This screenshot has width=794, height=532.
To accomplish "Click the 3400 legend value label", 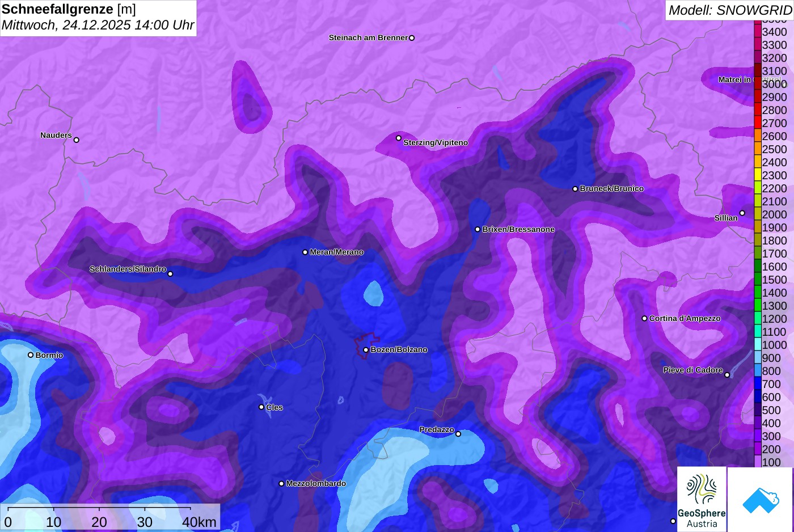I will 775,32.
